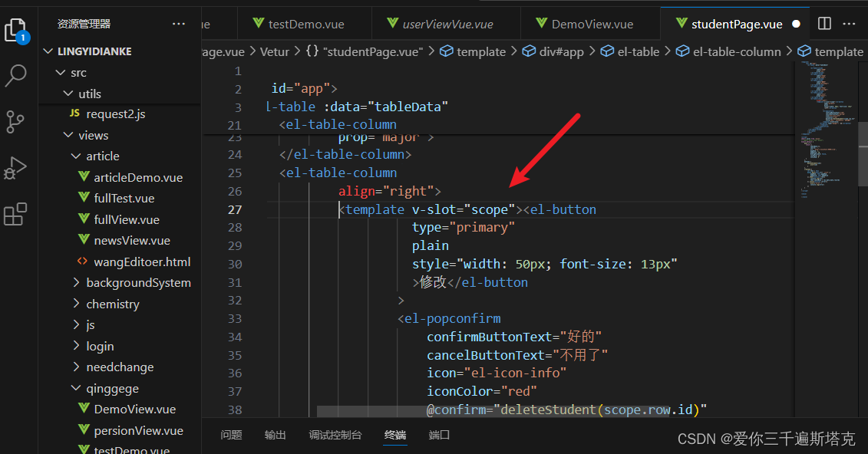
Task: Click line number 27 in gutter
Action: pos(235,209)
